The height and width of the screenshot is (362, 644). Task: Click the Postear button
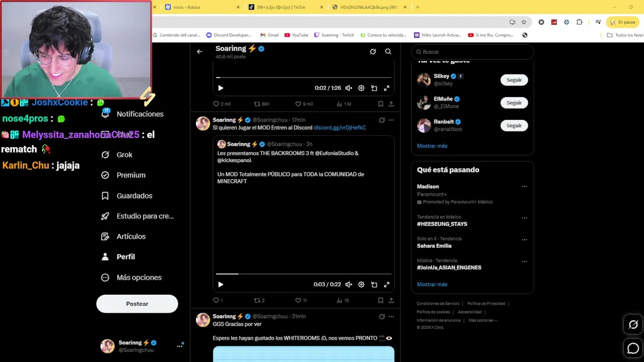coord(137,304)
